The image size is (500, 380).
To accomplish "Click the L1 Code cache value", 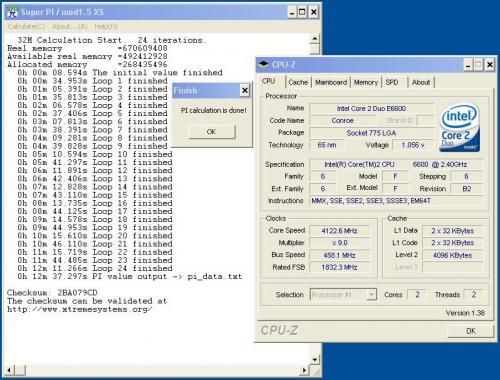I will pyautogui.click(x=452, y=243).
